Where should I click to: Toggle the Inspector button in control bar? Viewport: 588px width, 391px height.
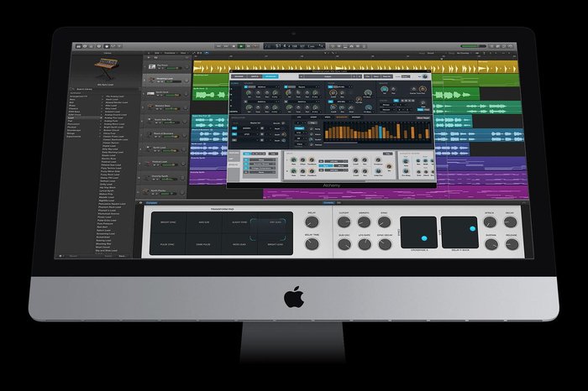(85, 46)
